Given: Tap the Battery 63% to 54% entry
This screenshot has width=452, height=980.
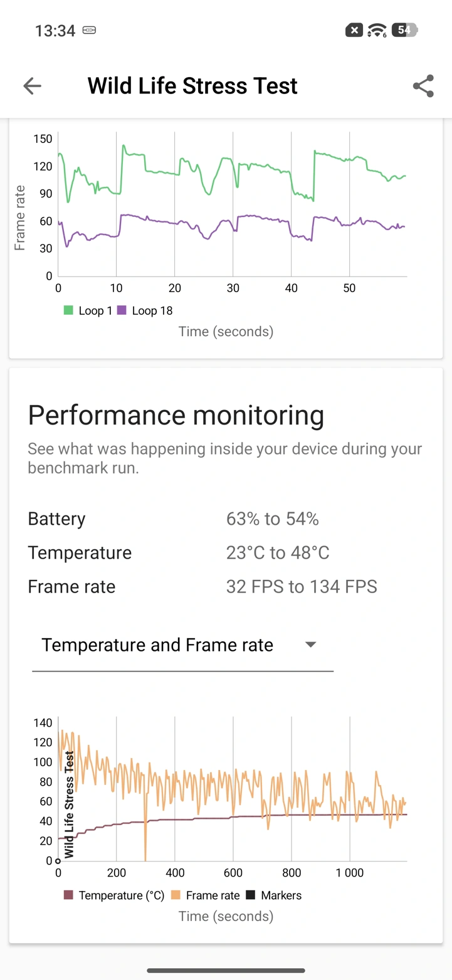Looking at the screenshot, I should pos(273,519).
